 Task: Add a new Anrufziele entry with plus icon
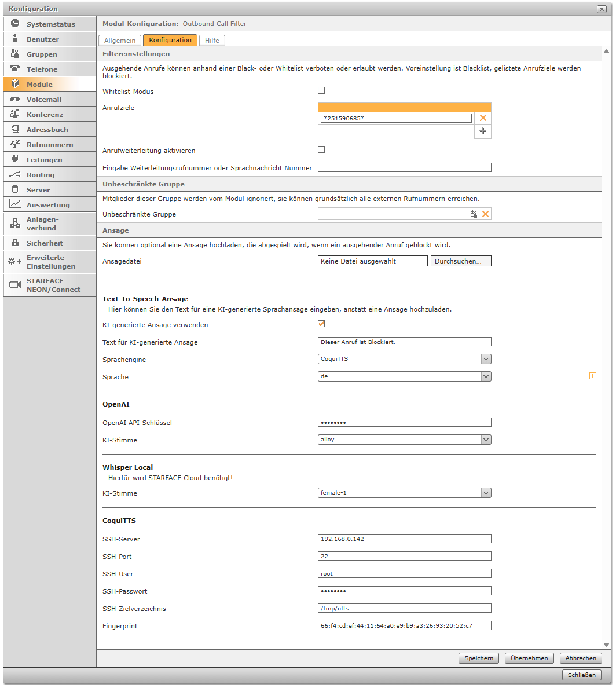483,131
